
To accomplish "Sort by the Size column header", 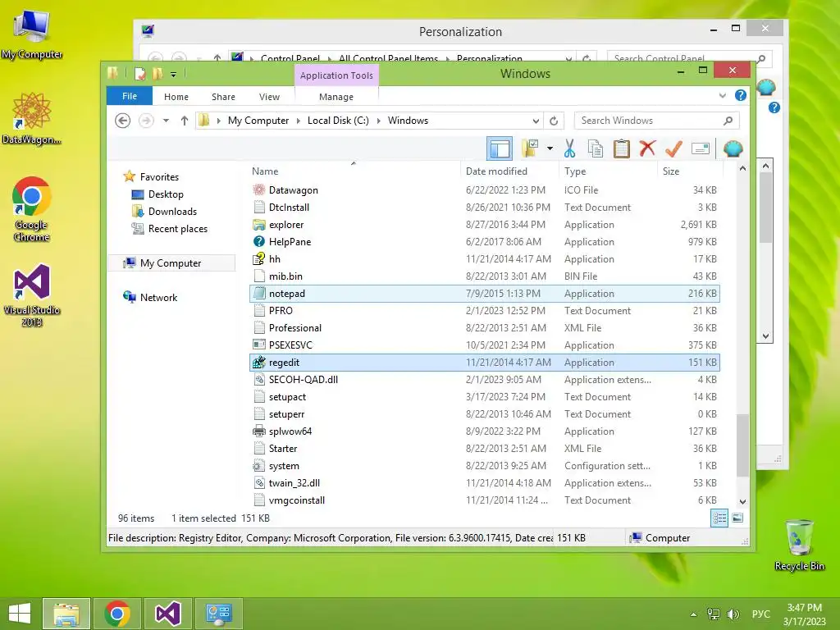I will coord(671,171).
